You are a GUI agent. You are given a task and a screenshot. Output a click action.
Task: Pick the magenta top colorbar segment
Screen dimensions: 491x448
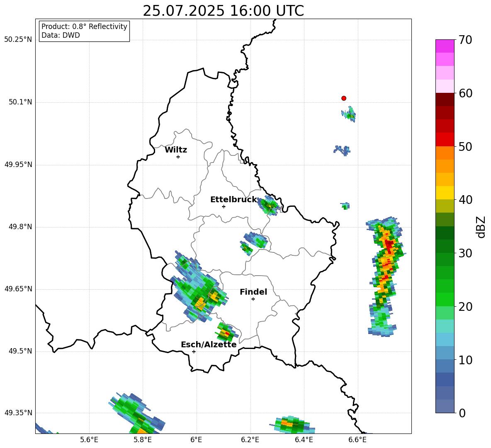445,46
